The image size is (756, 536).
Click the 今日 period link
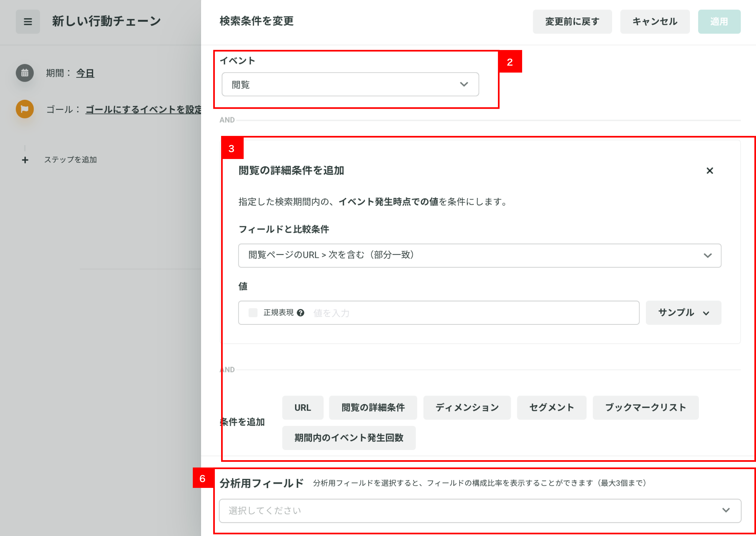pos(85,73)
